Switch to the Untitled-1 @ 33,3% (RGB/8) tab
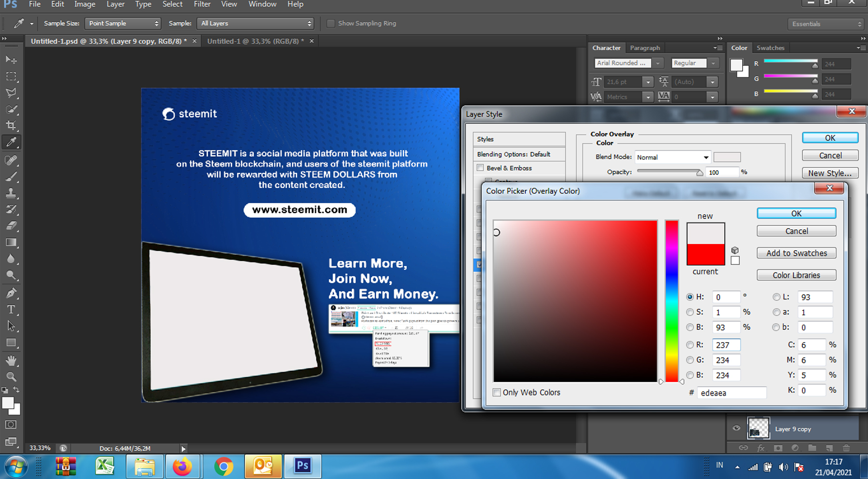868x479 pixels. (256, 41)
